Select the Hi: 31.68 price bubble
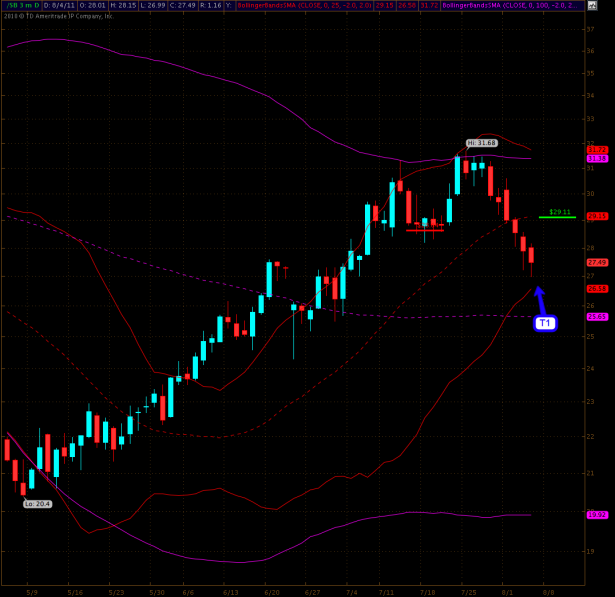The width and height of the screenshot is (615, 597). pos(482,143)
